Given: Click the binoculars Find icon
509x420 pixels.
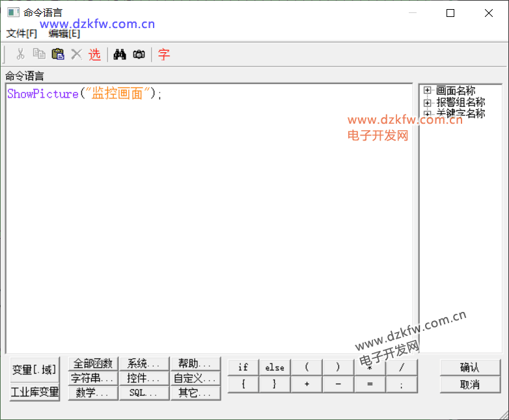Looking at the screenshot, I should pyautogui.click(x=119, y=55).
